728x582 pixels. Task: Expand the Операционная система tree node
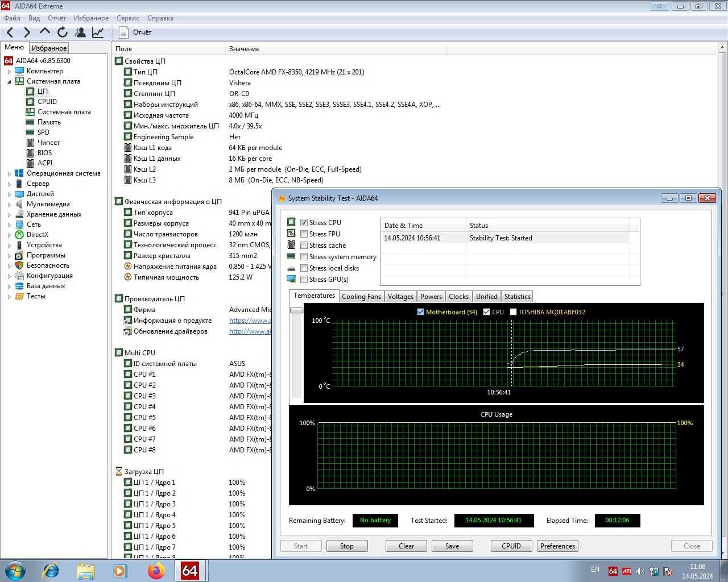click(x=9, y=174)
